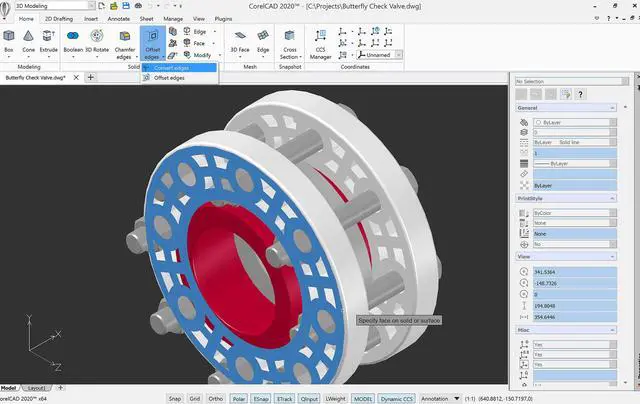The width and height of the screenshot is (640, 404).
Task: Click the Chamfer edges tool
Action: pyautogui.click(x=124, y=45)
